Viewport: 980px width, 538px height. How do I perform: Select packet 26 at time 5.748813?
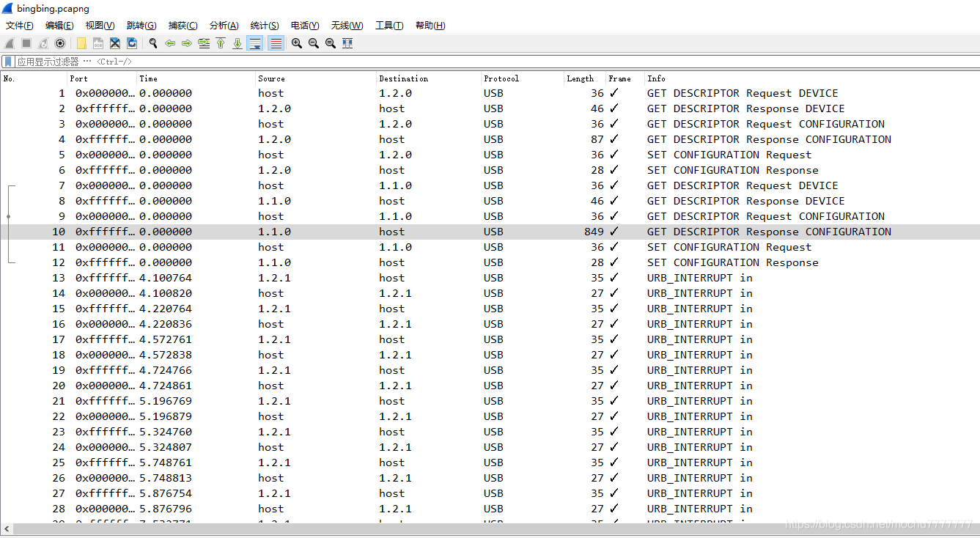click(490, 478)
